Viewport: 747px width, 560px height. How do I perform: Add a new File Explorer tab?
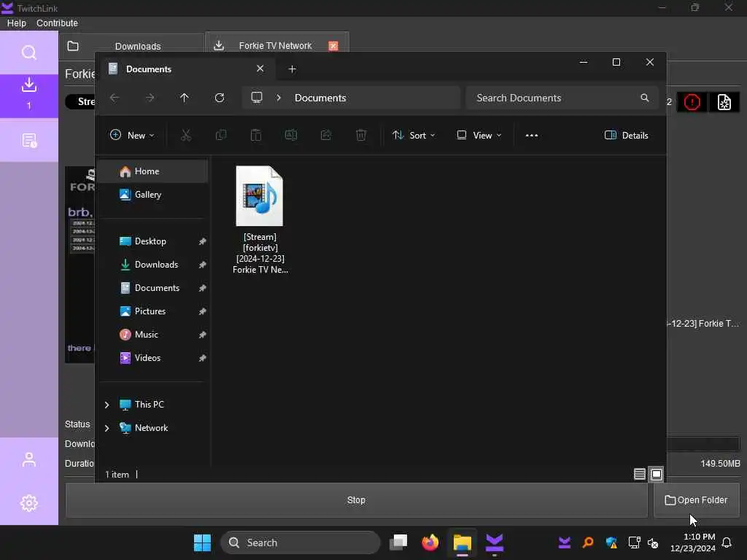(x=292, y=69)
